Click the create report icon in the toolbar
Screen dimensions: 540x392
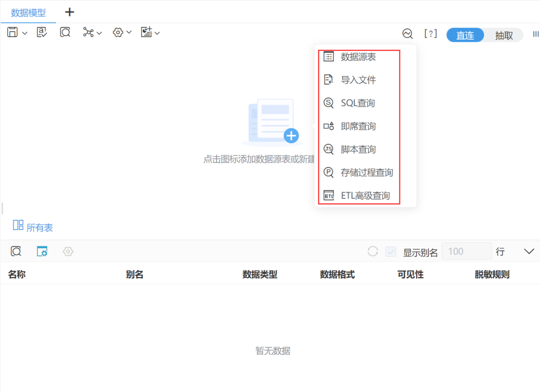tap(147, 32)
